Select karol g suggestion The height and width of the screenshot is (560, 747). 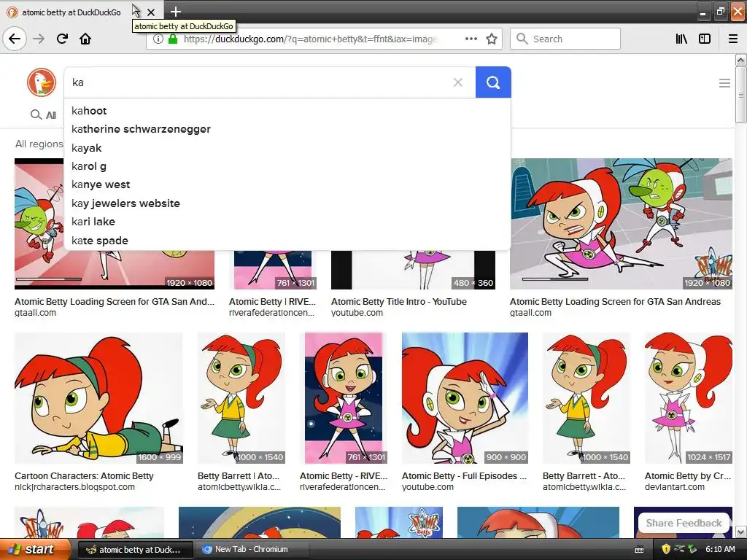point(287,166)
